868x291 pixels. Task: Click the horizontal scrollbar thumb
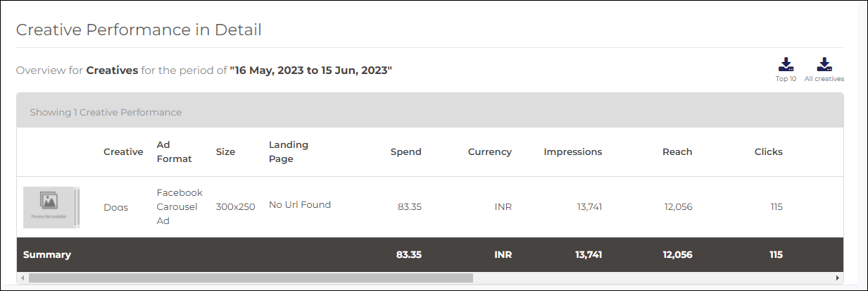(251, 278)
